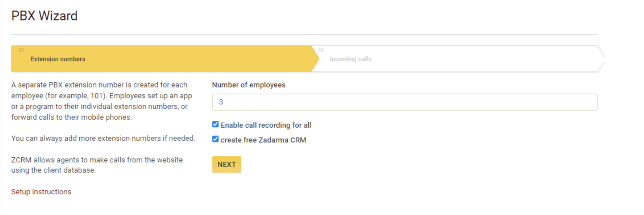
Task: Click the value 3 in employees field
Action: [x=221, y=102]
